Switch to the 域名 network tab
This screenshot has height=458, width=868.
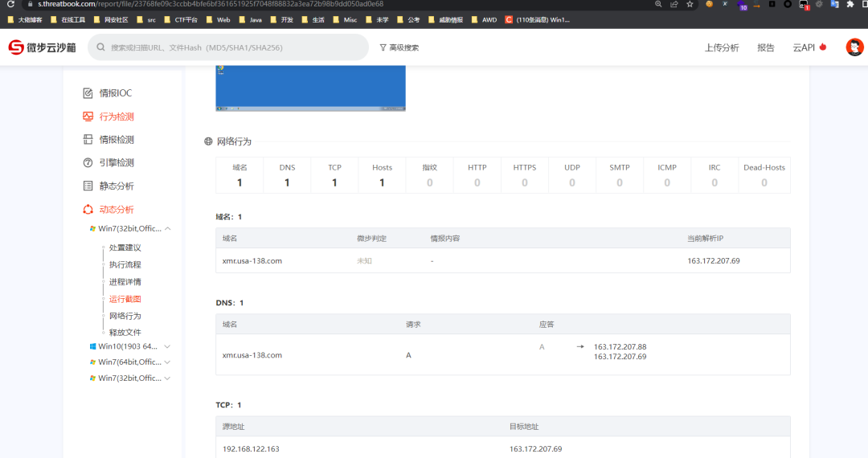(x=240, y=175)
